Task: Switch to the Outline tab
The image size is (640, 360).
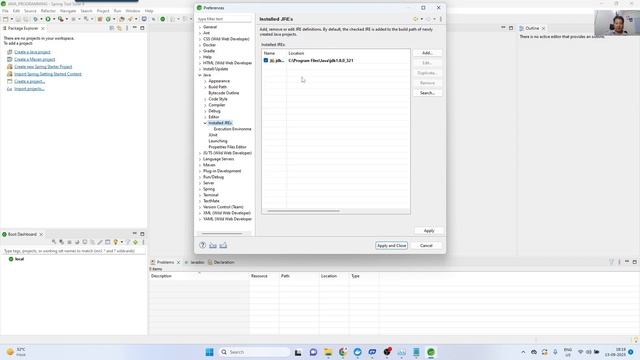Action: point(532,29)
